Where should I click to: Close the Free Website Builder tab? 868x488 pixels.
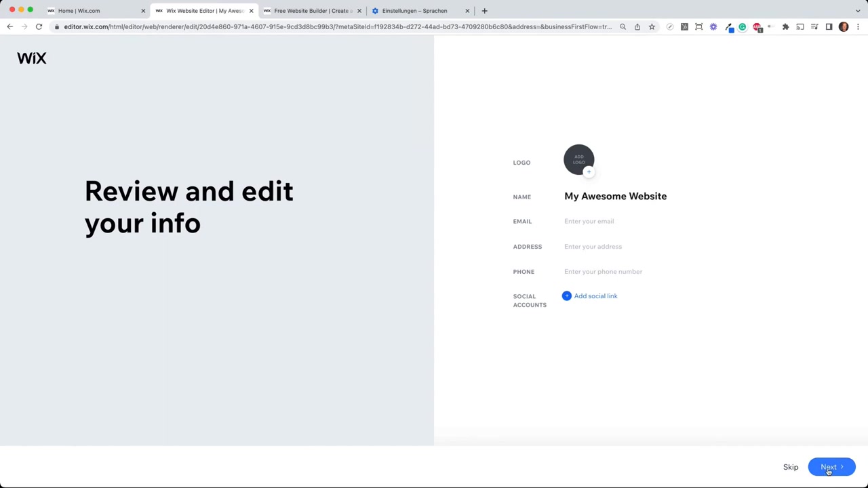pos(359,11)
